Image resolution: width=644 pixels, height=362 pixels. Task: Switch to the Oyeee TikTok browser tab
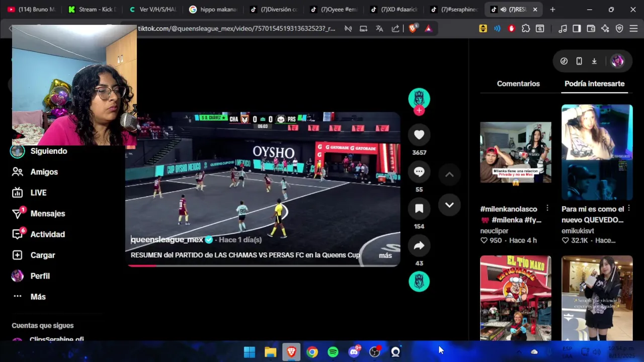pos(334,10)
